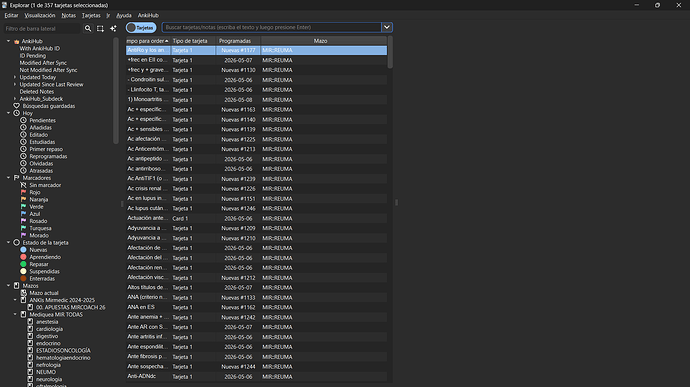Expand the Updated Since Last Review node
The height and width of the screenshot is (387, 690).
15,85
